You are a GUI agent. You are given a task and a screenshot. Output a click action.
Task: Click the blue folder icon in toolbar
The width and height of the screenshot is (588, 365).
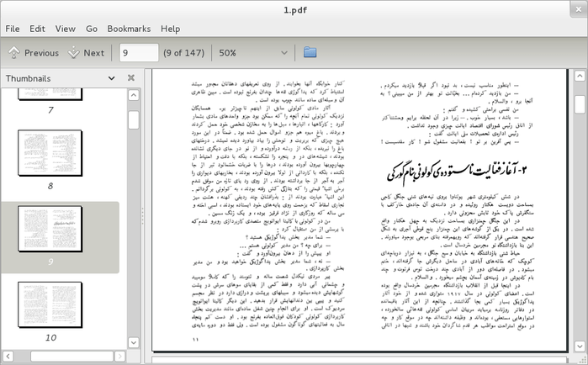click(x=310, y=52)
